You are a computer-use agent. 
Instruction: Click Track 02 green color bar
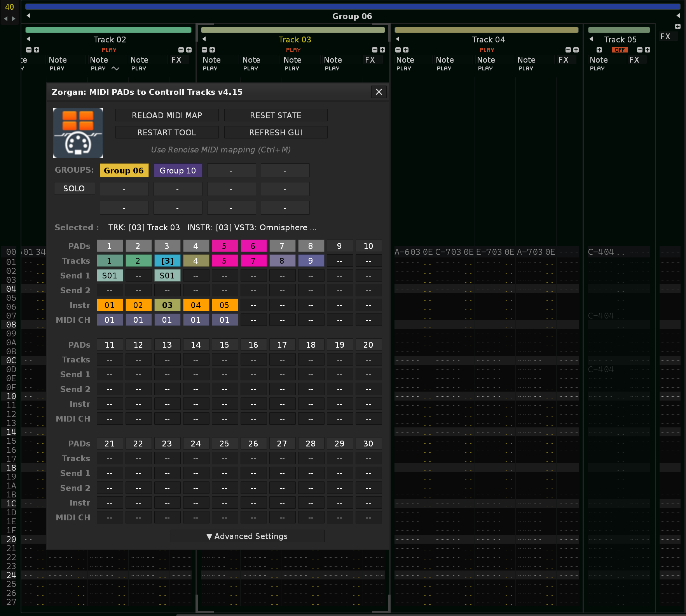108,30
